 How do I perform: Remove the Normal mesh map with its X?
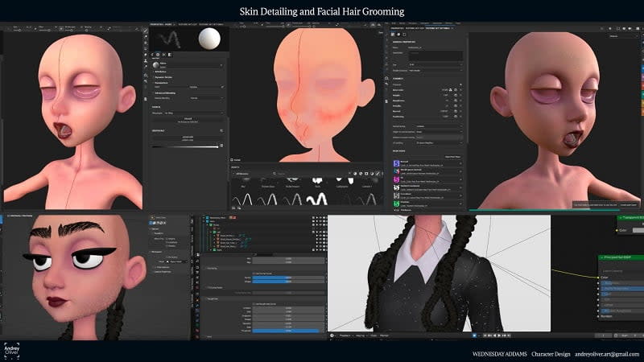coord(460,163)
